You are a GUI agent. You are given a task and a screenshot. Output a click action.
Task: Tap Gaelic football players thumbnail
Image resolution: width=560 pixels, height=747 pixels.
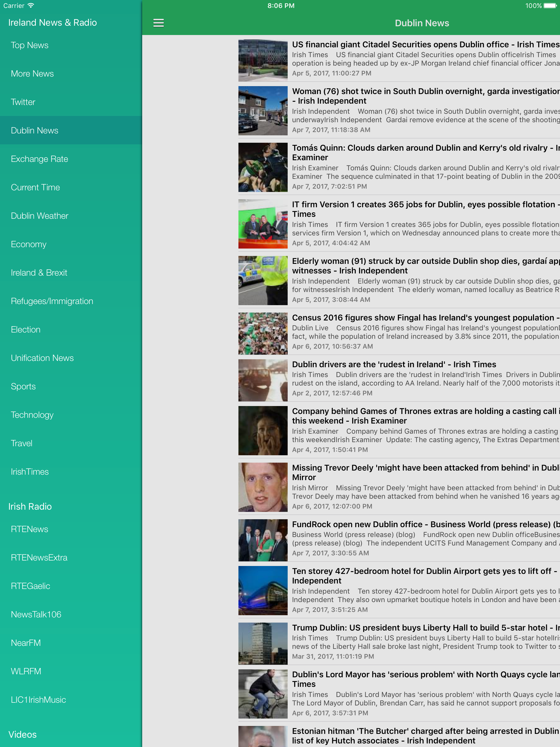click(x=263, y=167)
